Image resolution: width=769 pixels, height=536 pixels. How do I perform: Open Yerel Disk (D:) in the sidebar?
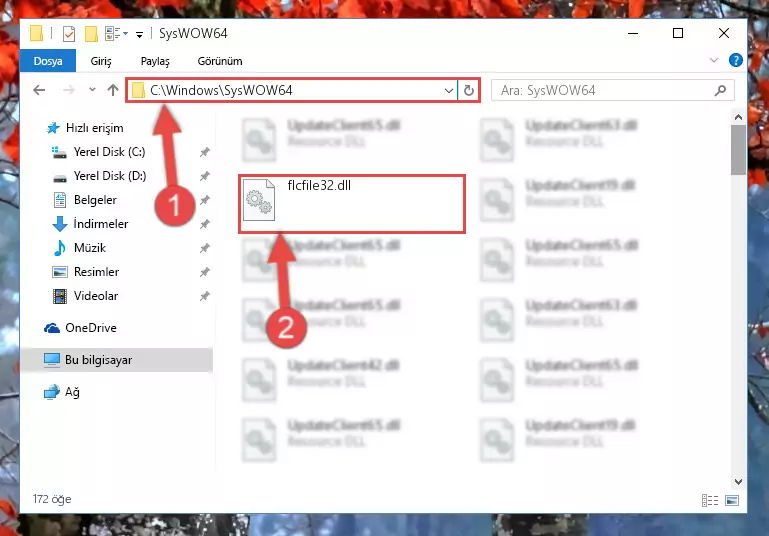[109, 176]
